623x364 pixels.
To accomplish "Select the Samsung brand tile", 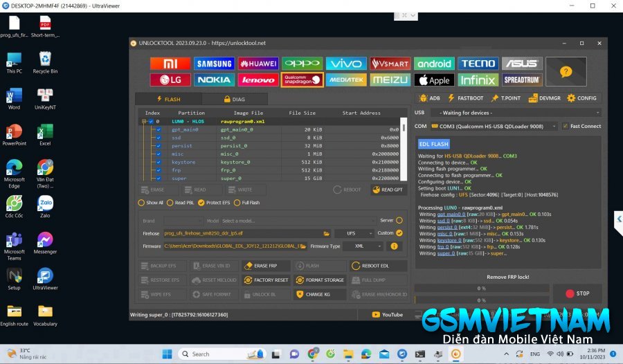I will pyautogui.click(x=214, y=64).
